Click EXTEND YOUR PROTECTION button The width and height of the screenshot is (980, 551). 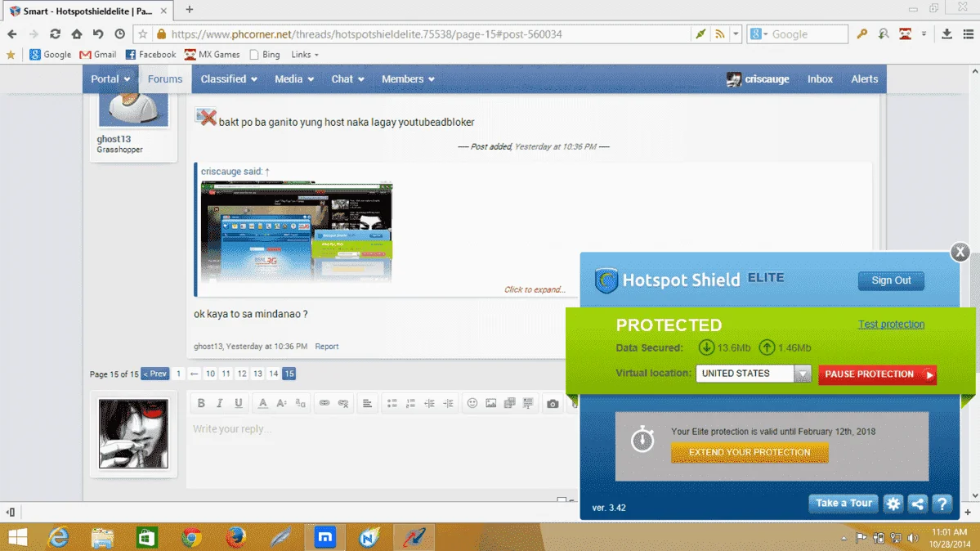pos(750,452)
